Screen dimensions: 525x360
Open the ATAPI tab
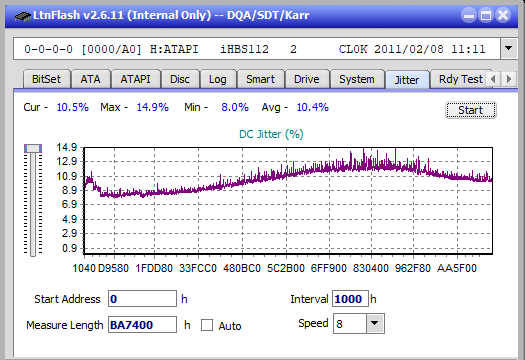coord(135,79)
